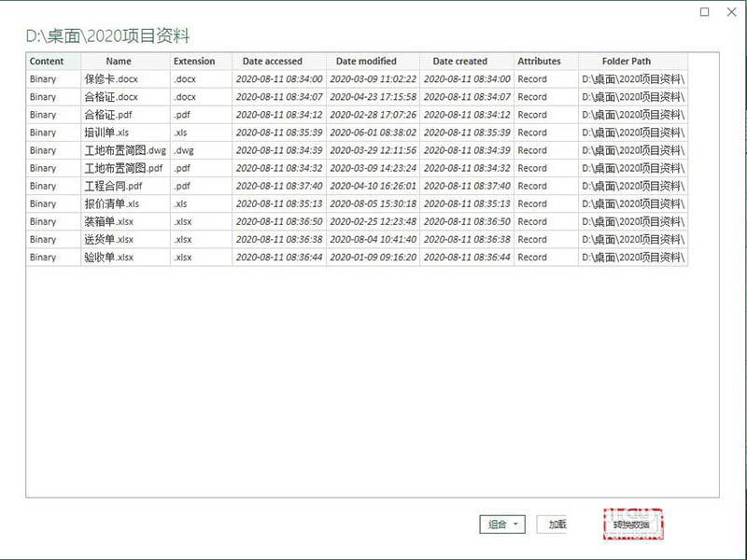Select the Attributes column header
The width and height of the screenshot is (747, 560).
tap(539, 62)
